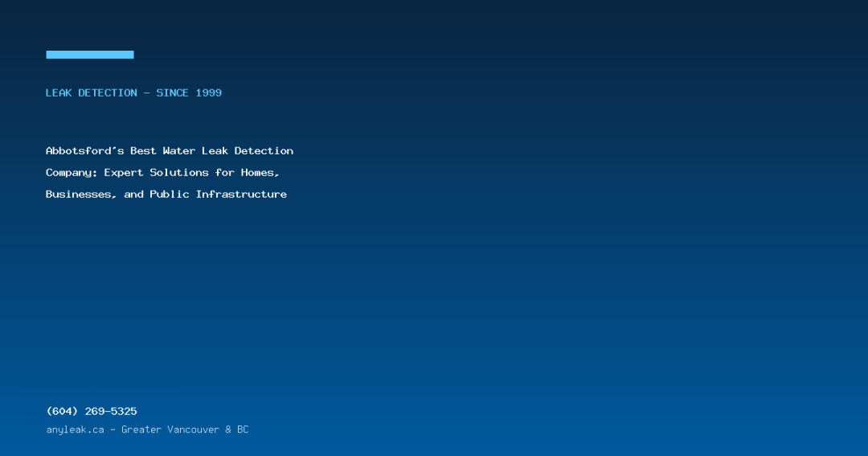Click the words for Homes
The height and width of the screenshot is (456, 868).
click(248, 173)
